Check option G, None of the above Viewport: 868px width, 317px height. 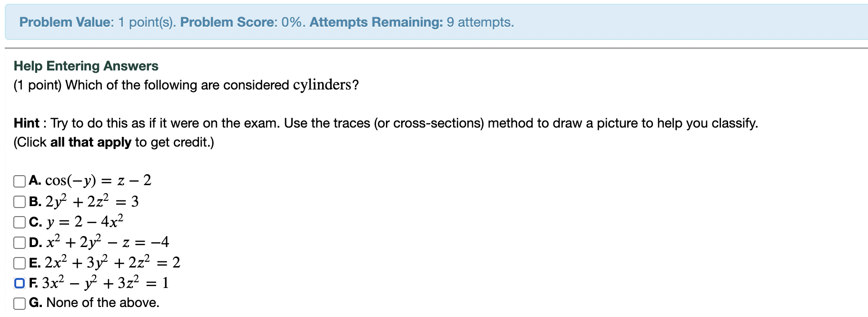pos(20,302)
